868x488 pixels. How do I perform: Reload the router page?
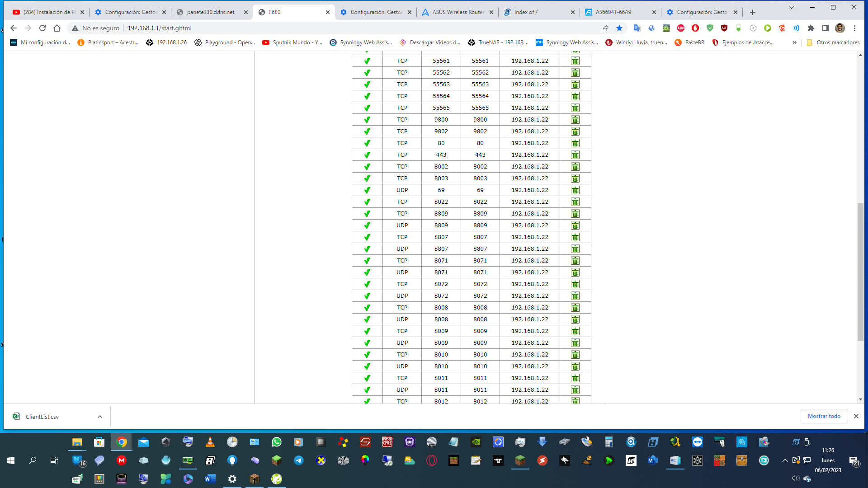(42, 28)
